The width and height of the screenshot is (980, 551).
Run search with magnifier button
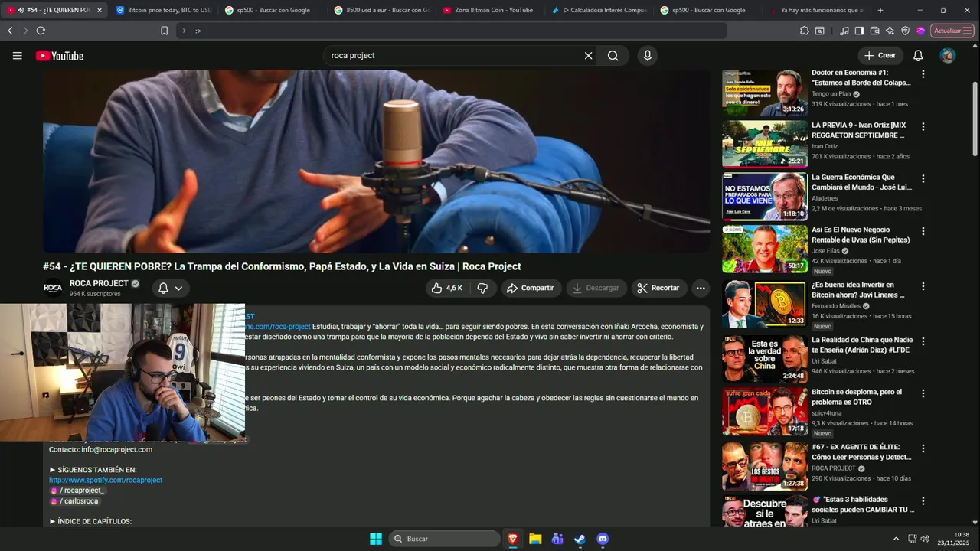coord(613,56)
